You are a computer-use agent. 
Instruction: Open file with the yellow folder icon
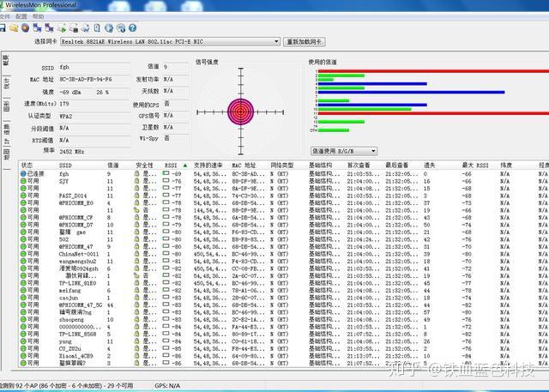point(14,28)
